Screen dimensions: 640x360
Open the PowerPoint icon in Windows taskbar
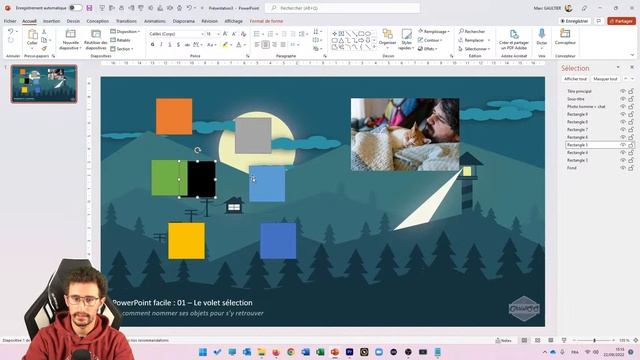point(335,352)
